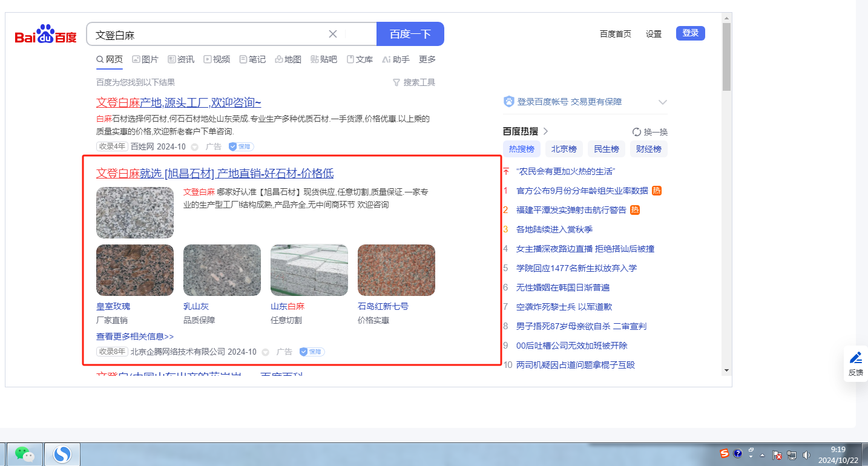
Task: Switch to the 笔记 tab
Action: [x=252, y=59]
